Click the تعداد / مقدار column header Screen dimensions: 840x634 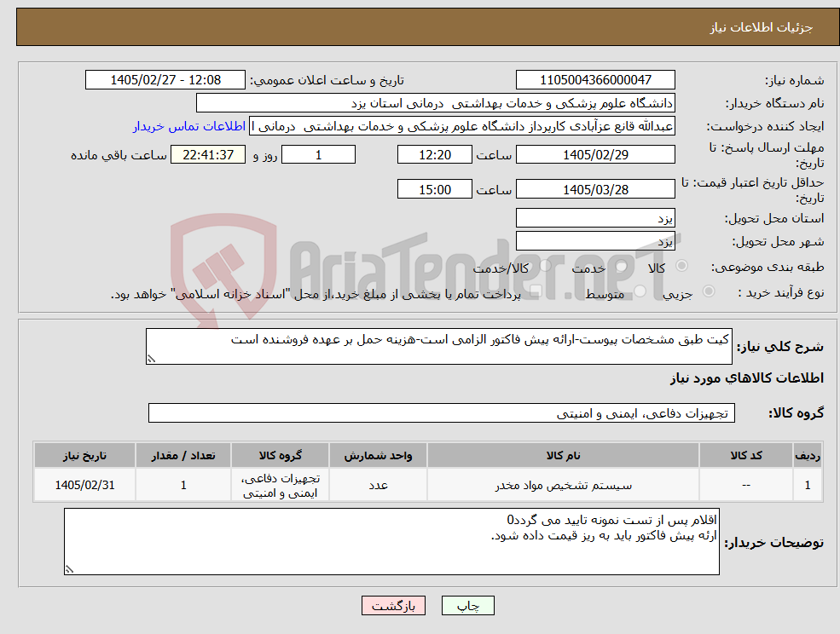pos(183,455)
